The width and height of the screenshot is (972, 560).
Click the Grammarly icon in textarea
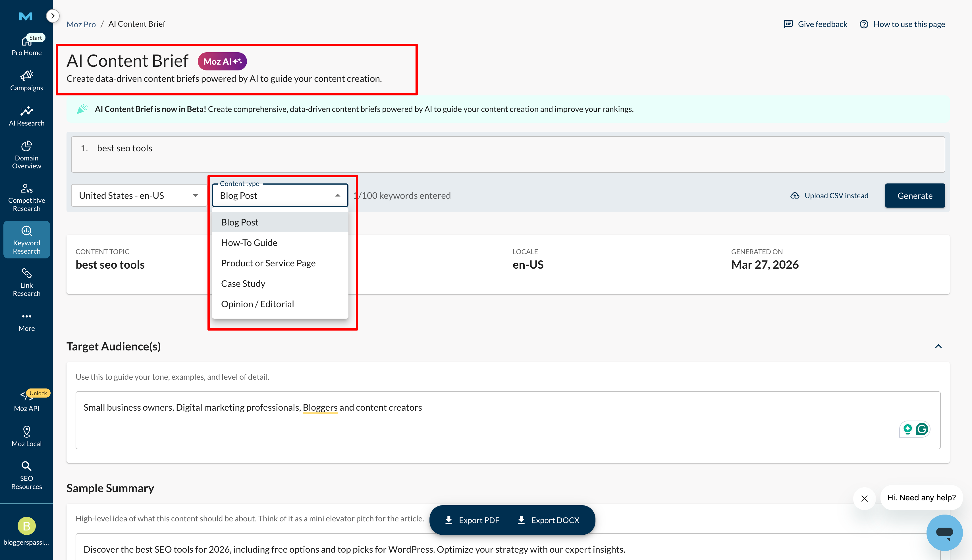point(922,429)
